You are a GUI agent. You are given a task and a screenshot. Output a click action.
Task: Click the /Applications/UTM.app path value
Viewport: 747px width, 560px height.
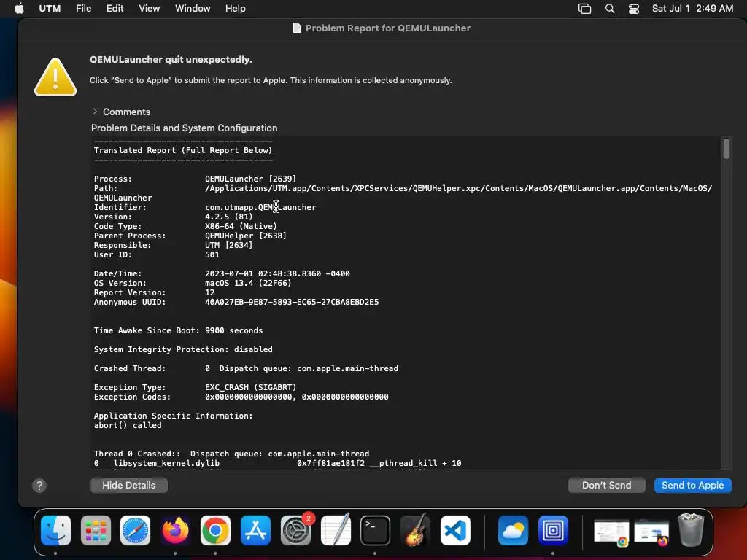pos(458,189)
